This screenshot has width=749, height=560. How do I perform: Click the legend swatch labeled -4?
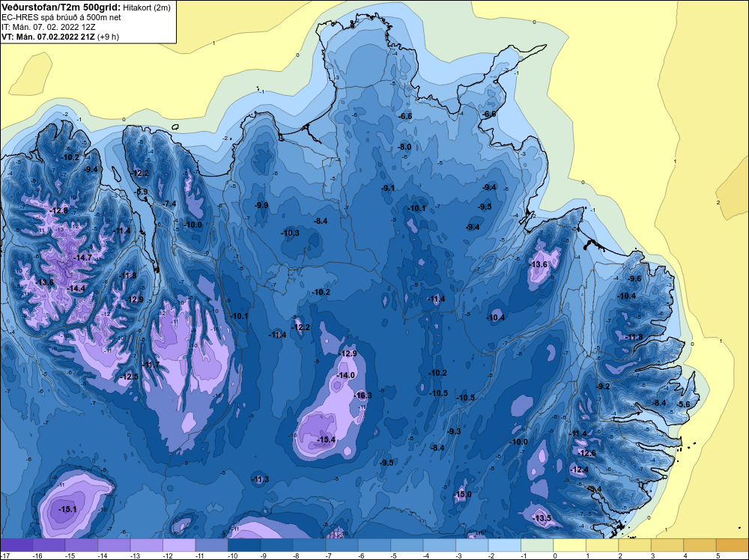tap(439, 545)
